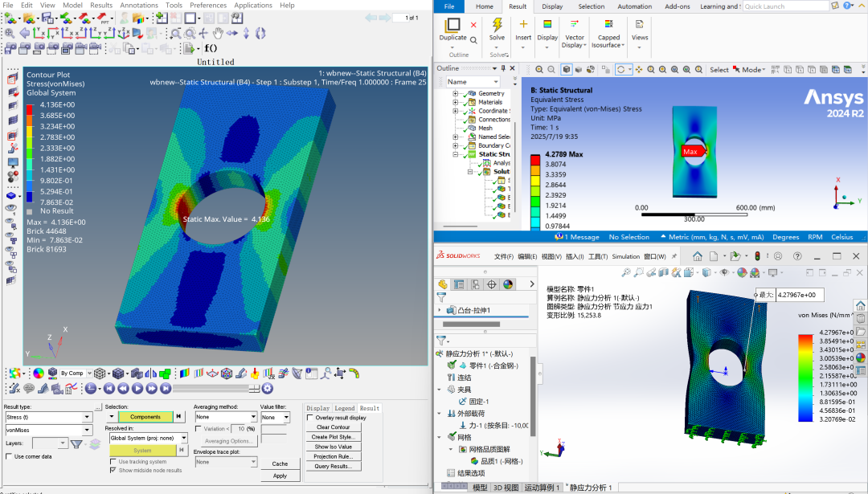Click the Mesh item in Ansys outline

pos(485,128)
